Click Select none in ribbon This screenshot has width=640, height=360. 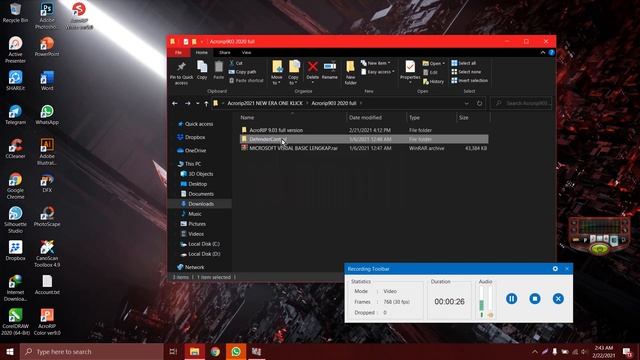(466, 72)
